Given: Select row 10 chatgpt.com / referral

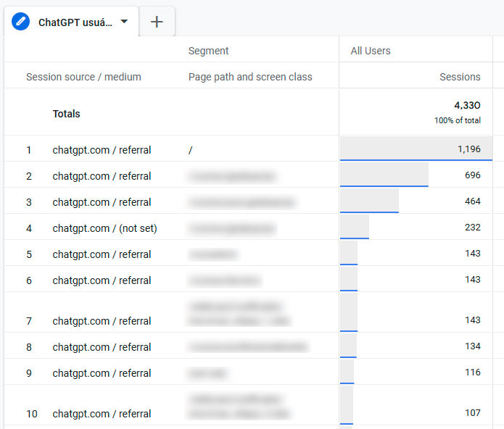Looking at the screenshot, I should click(102, 414).
